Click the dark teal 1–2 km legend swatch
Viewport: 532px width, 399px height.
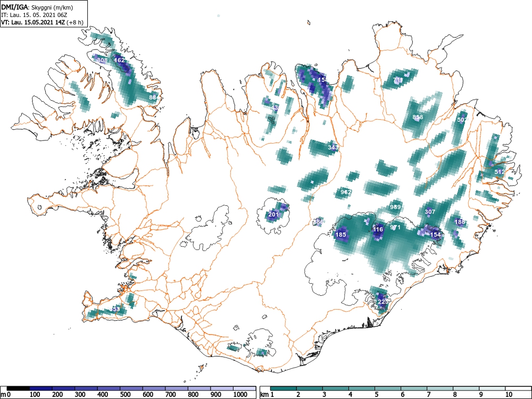click(x=284, y=388)
